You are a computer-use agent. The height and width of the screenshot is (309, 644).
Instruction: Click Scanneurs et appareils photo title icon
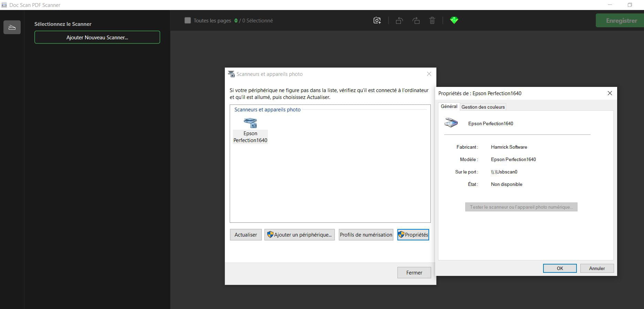point(231,74)
